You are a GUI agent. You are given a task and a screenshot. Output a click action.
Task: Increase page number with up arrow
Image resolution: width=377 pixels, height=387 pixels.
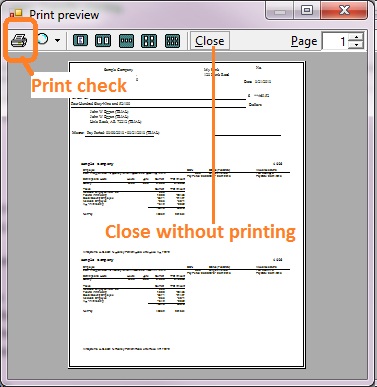356,37
